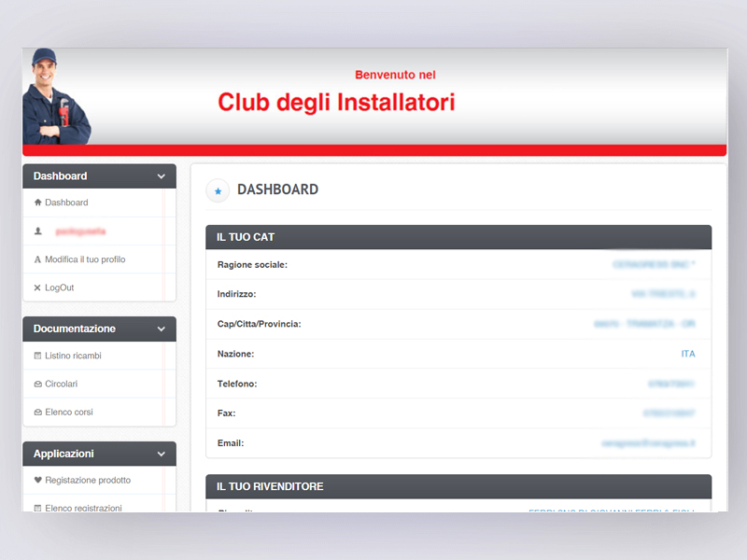
Task: Go to Elenco corsi
Action: click(69, 412)
